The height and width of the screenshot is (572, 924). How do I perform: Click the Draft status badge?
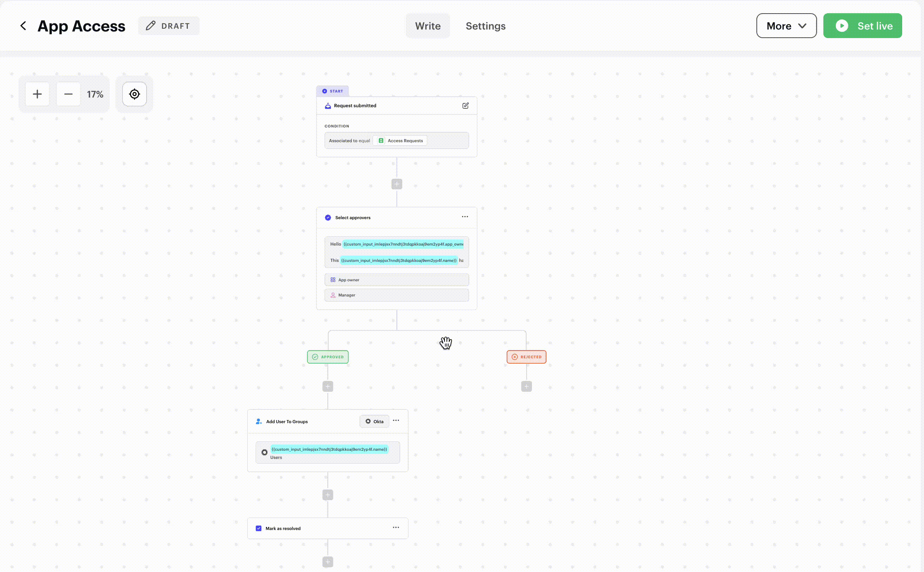pyautogui.click(x=168, y=26)
